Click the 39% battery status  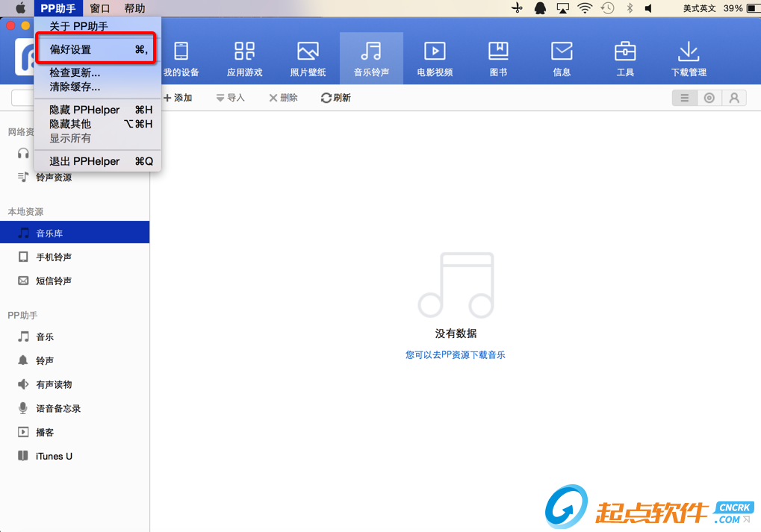click(741, 8)
